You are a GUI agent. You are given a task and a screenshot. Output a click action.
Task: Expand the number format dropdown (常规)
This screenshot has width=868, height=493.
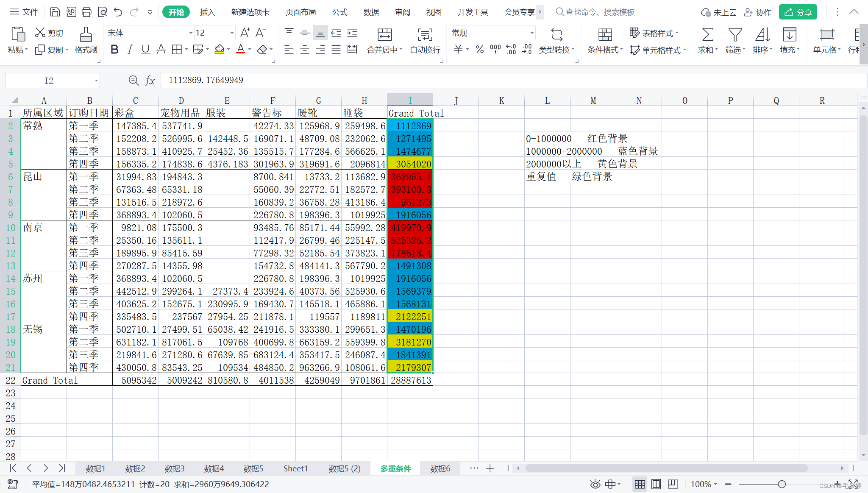tap(531, 33)
